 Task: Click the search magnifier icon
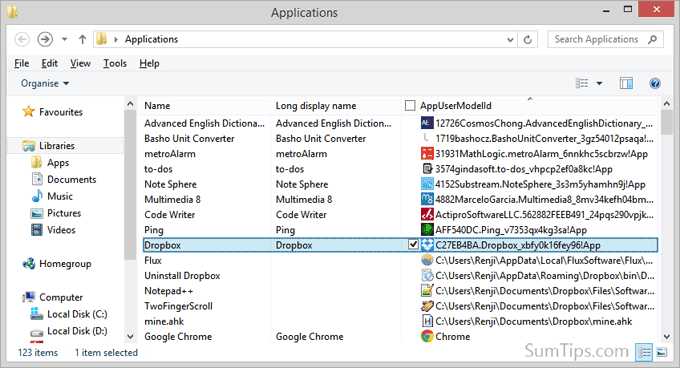652,39
